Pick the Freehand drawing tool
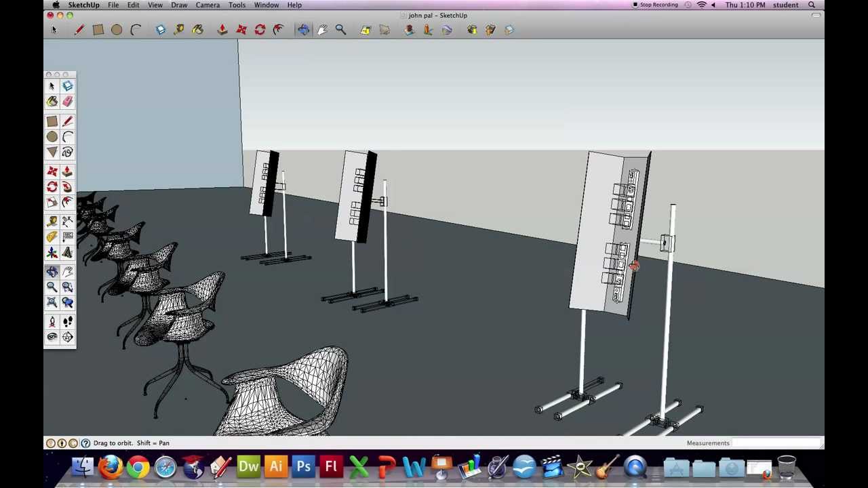This screenshot has width=868, height=488. coord(67,152)
